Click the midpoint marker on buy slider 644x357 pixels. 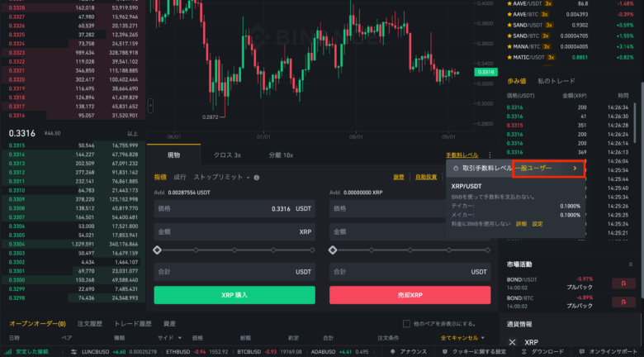click(234, 250)
